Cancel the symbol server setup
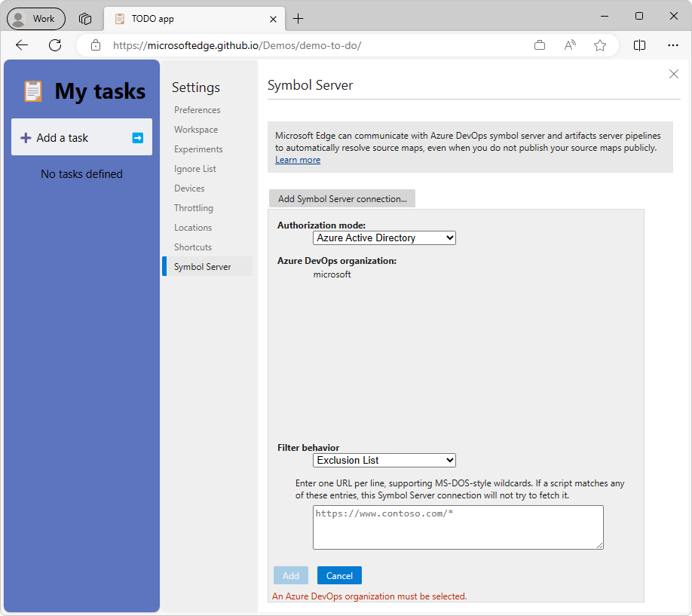The width and height of the screenshot is (692, 616). pyautogui.click(x=338, y=575)
